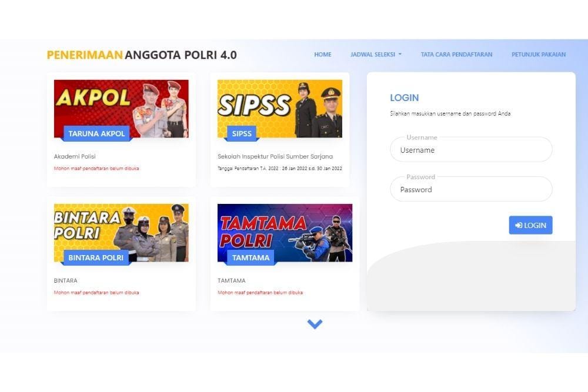588x392 pixels.
Task: Click Sekolah Inspektur Polisi Sumber Sarjana text
Action: (x=275, y=156)
